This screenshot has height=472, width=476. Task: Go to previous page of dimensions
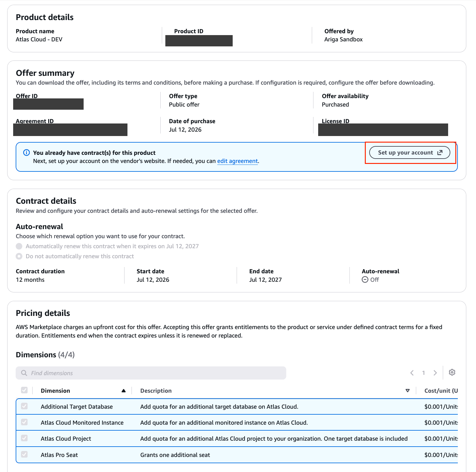point(412,373)
